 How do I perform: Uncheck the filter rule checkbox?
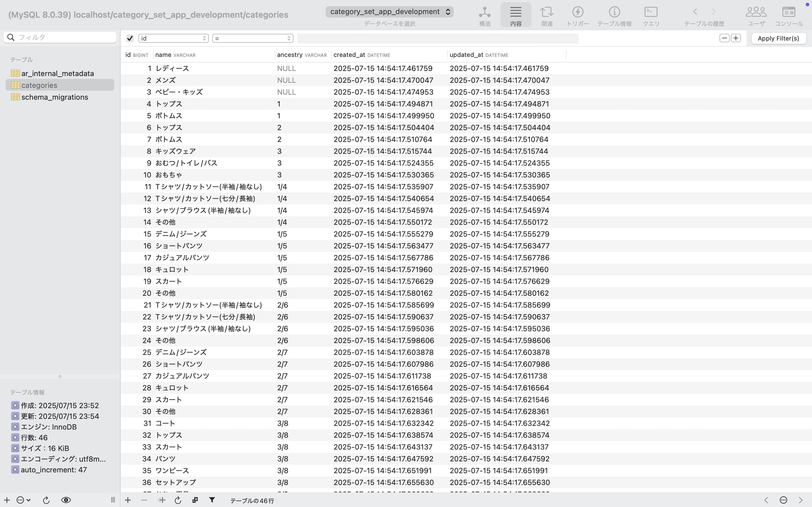tap(130, 38)
